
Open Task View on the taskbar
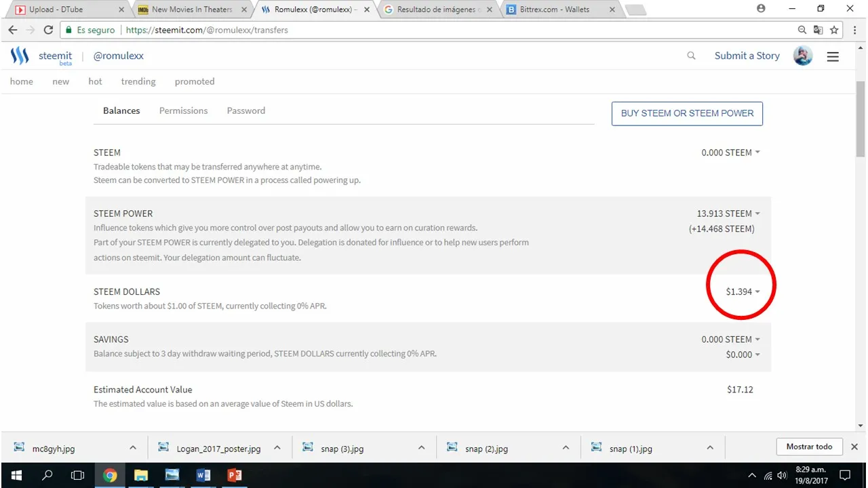[x=78, y=475]
